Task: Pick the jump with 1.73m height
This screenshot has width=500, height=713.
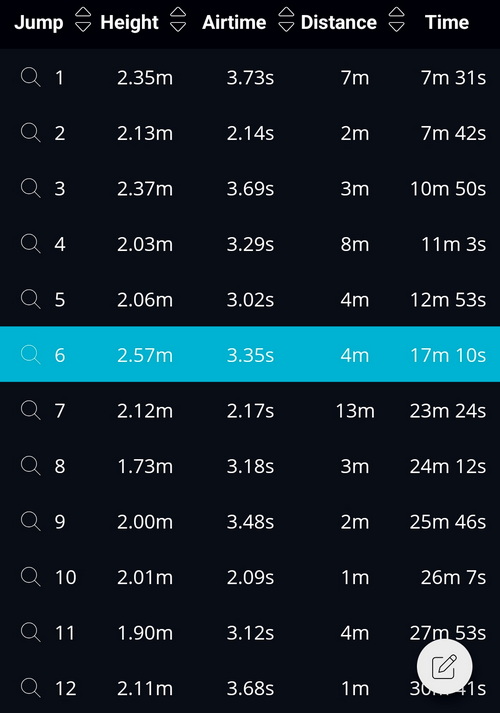Action: pos(250,466)
